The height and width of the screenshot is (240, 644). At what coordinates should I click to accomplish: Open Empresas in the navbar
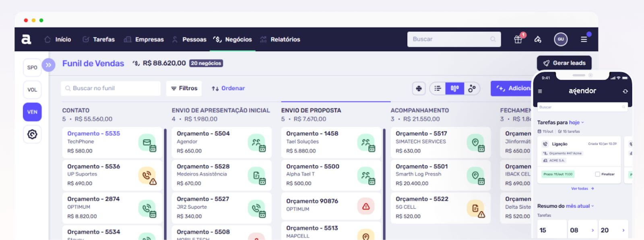tap(144, 39)
